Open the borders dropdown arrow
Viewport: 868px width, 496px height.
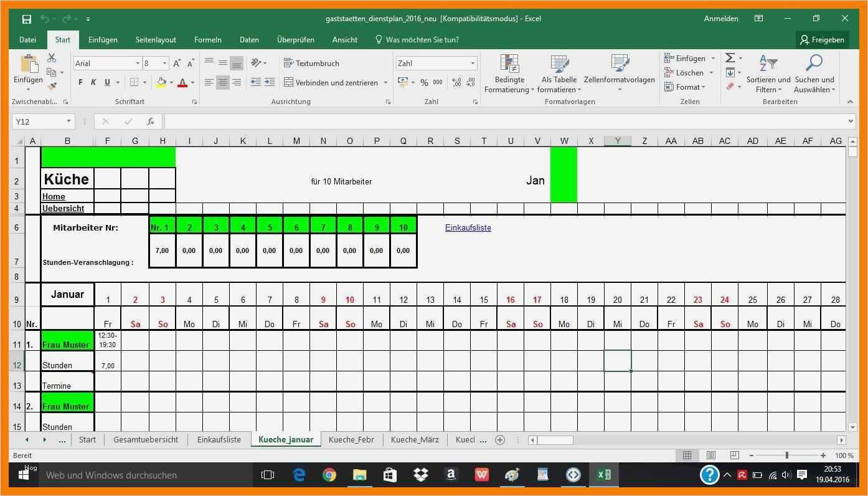pyautogui.click(x=144, y=82)
